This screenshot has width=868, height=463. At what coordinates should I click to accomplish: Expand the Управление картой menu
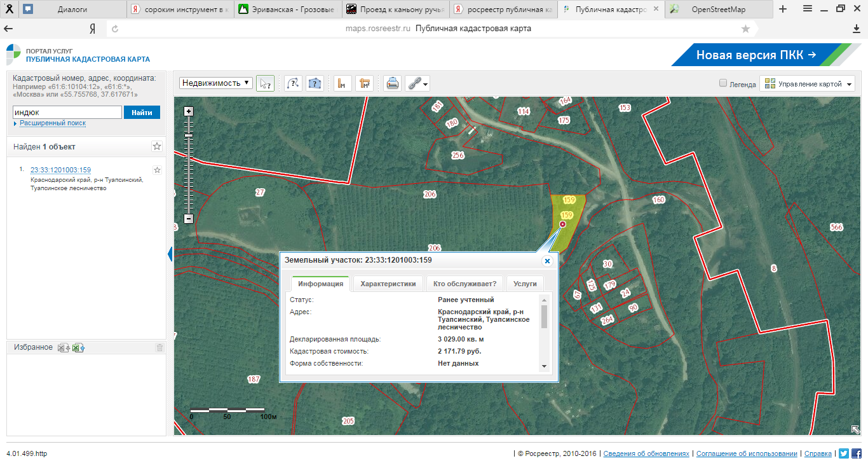808,84
